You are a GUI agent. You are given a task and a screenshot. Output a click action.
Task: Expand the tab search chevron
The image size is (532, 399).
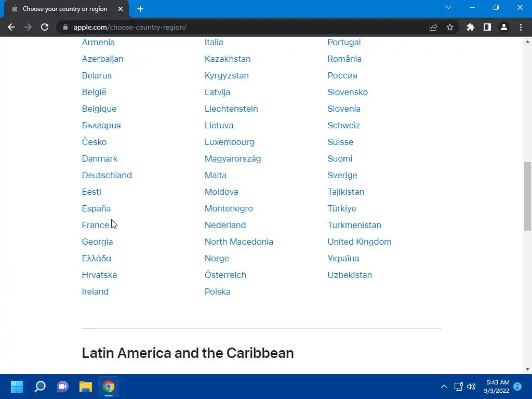click(x=448, y=7)
